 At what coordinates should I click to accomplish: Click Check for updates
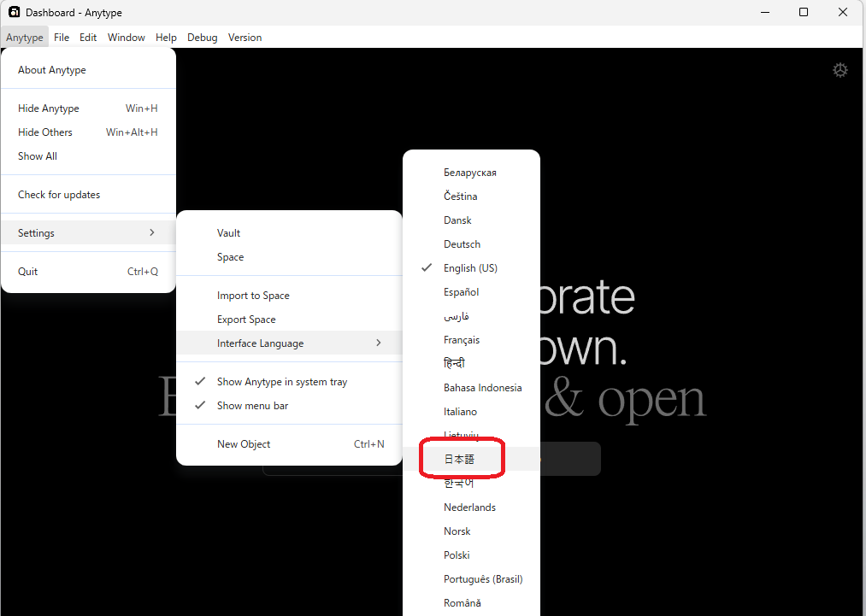click(x=88, y=195)
